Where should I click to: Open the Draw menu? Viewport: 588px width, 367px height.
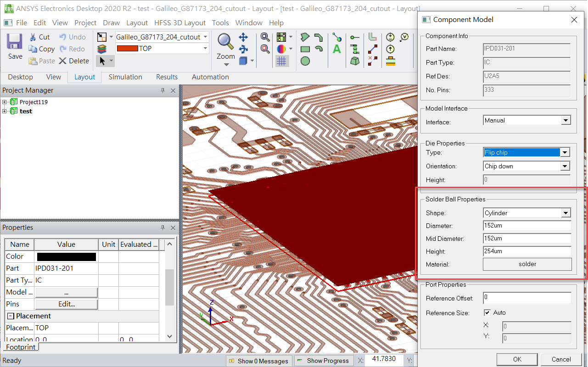click(x=111, y=22)
